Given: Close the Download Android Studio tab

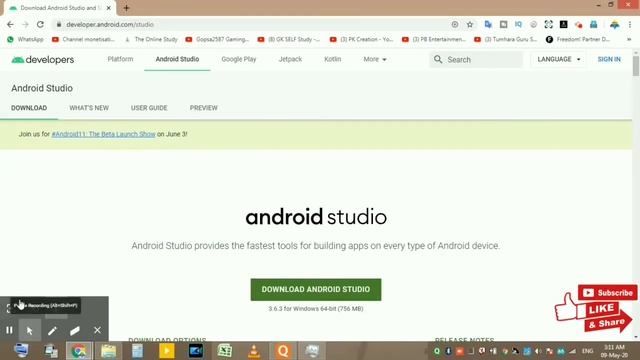Looking at the screenshot, I should click(x=109, y=8).
